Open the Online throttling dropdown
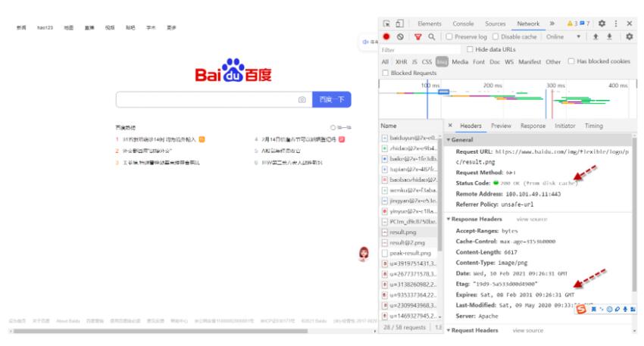 pyautogui.click(x=563, y=37)
